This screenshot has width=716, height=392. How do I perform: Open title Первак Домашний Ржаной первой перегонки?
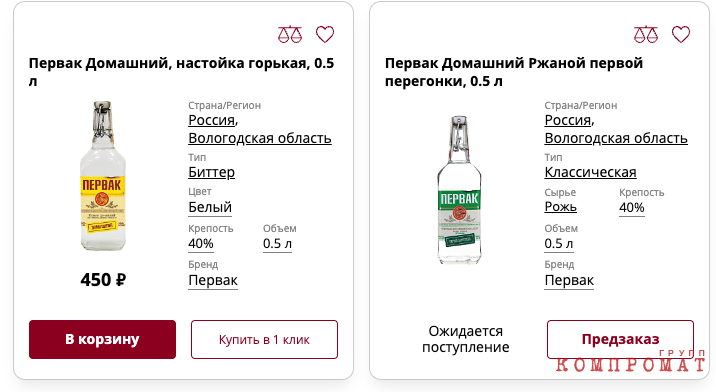[514, 72]
